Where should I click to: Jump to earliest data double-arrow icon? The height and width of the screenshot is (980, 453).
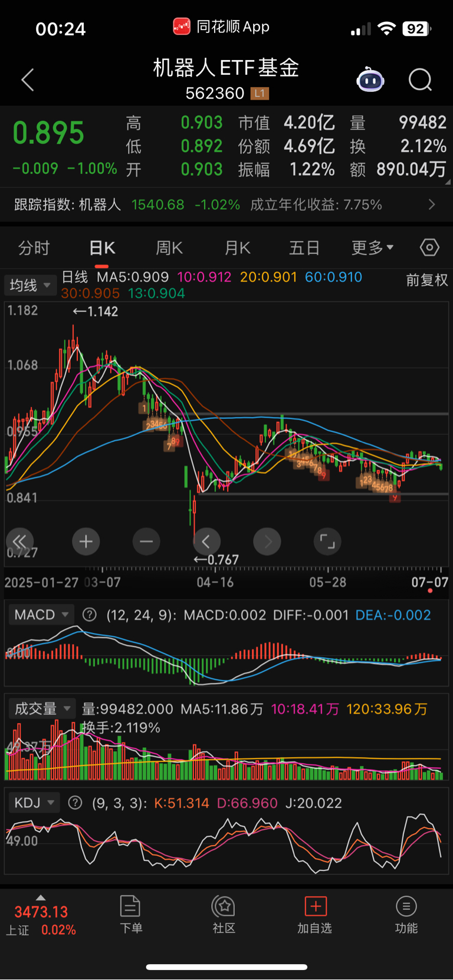(19, 541)
